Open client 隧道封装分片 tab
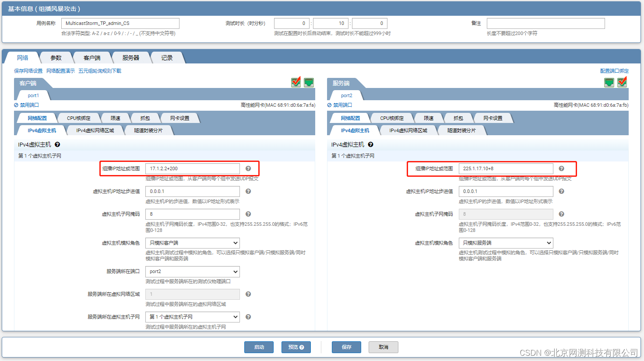 coord(148,130)
